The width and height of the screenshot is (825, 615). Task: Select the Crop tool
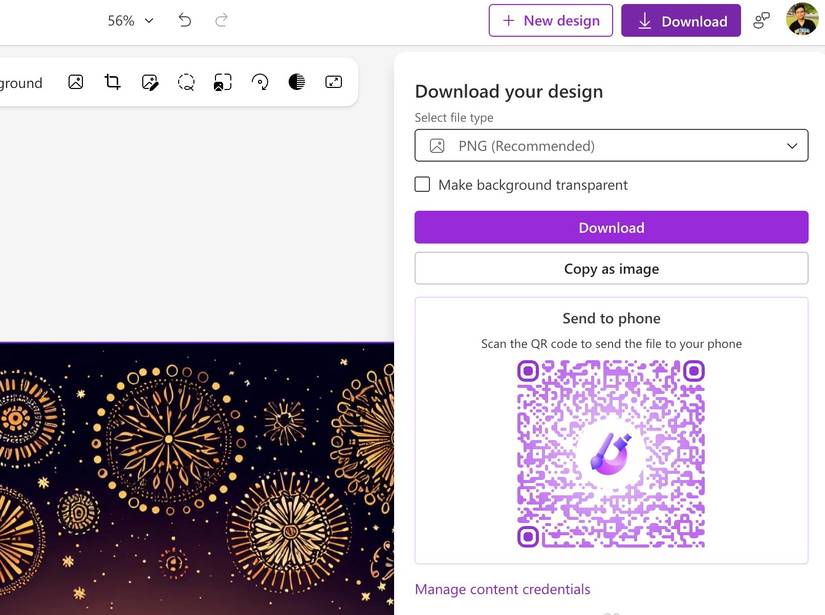click(x=113, y=82)
